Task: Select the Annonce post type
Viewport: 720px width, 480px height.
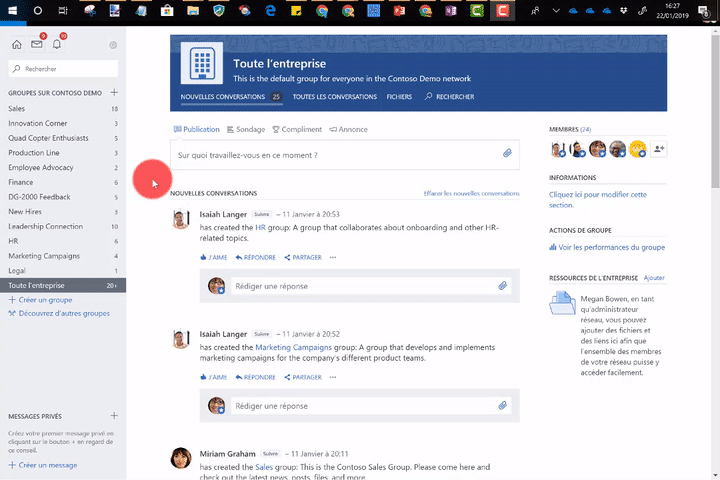Action: click(x=349, y=129)
